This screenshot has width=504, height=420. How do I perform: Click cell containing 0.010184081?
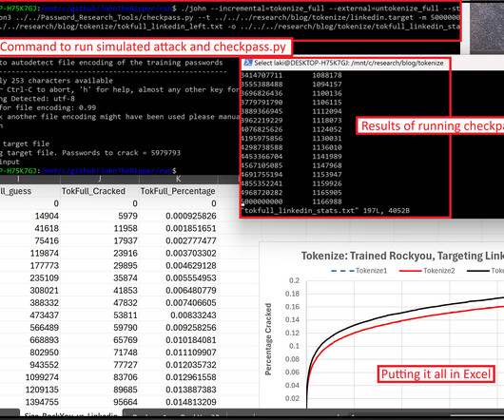(179, 340)
